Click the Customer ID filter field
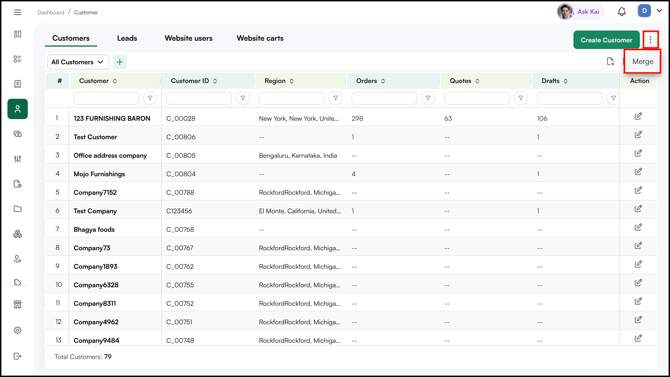Screen dimensions: 670x377 click(x=199, y=98)
